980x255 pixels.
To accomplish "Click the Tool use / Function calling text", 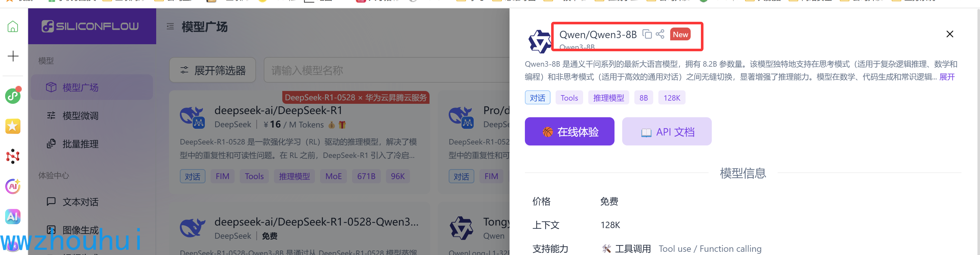I will [x=710, y=249].
